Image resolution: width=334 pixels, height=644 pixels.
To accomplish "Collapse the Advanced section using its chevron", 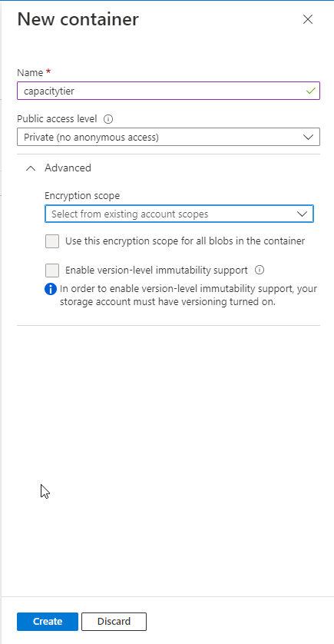I will click(x=31, y=168).
